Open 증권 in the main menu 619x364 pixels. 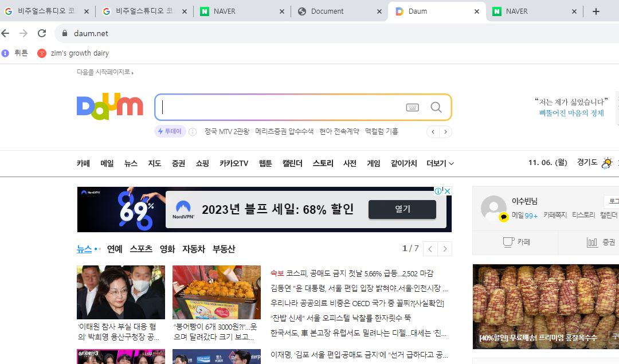coord(178,163)
